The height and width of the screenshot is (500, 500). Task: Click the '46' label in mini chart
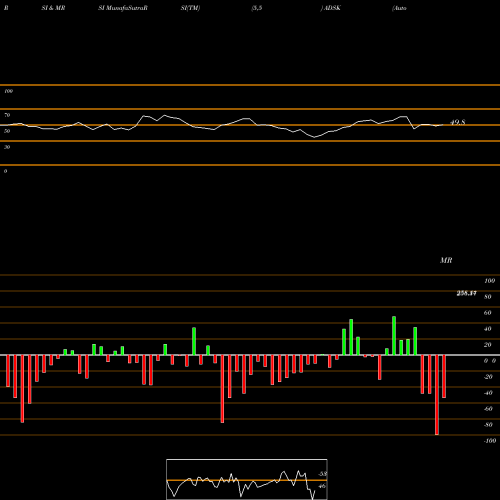pyautogui.click(x=322, y=486)
